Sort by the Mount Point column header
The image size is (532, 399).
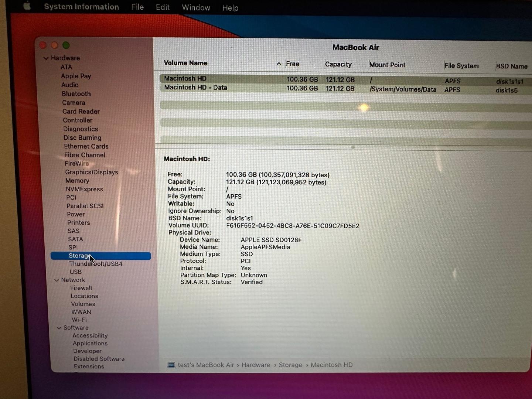tap(387, 65)
